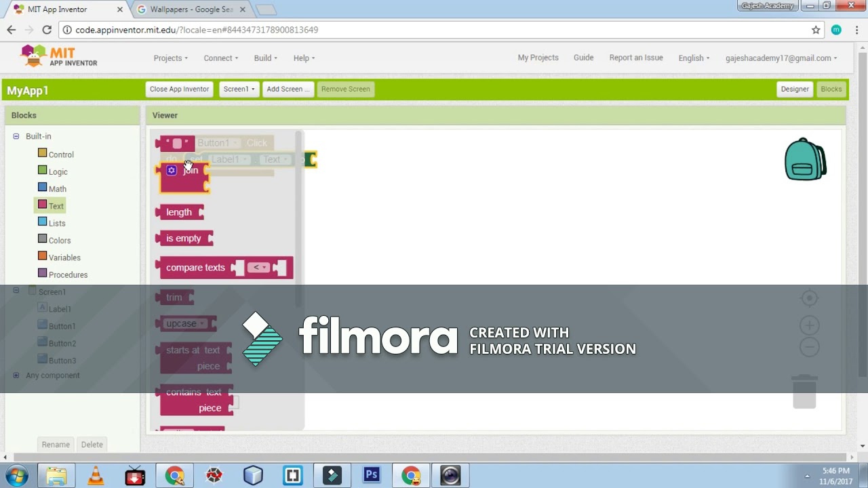Screen dimensions: 868x488
Task: Click the Rename button in Blocks panel
Action: pos(56,445)
